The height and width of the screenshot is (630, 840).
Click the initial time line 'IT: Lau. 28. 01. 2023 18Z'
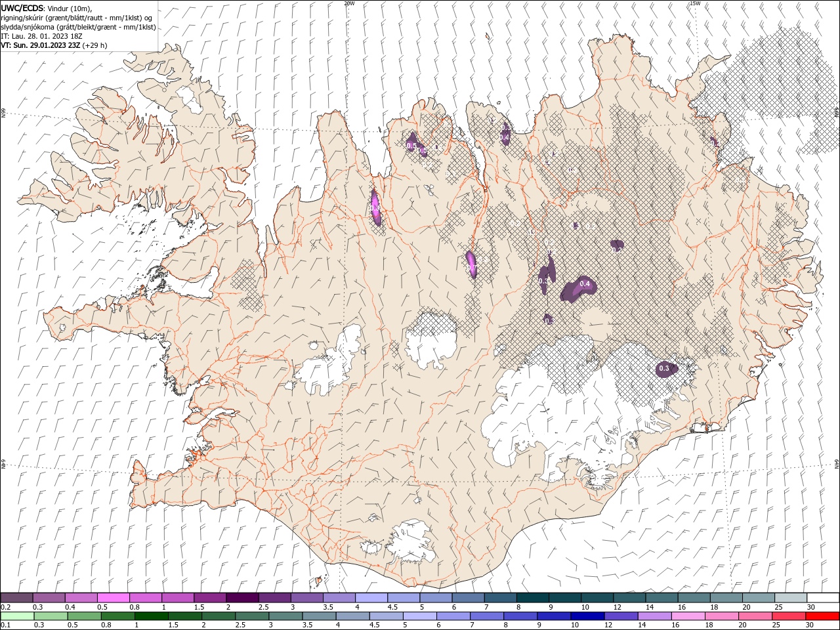tap(42, 36)
